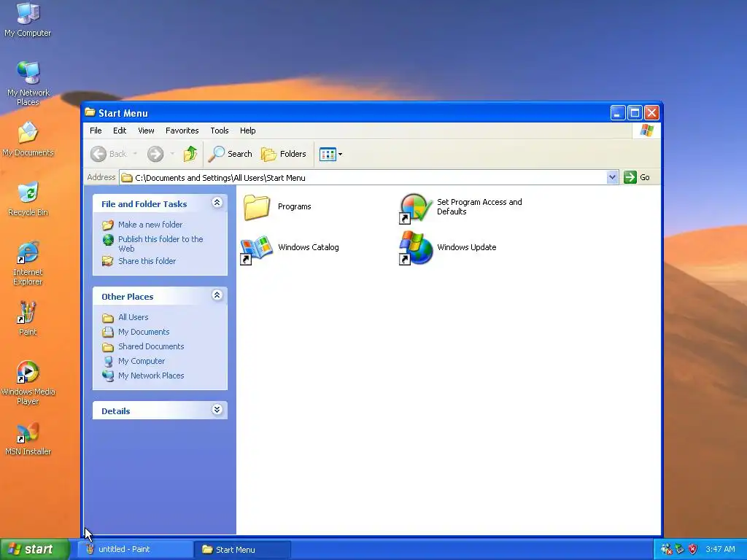This screenshot has height=560, width=747.
Task: Collapse the File and Folder Tasks panel
Action: (217, 203)
